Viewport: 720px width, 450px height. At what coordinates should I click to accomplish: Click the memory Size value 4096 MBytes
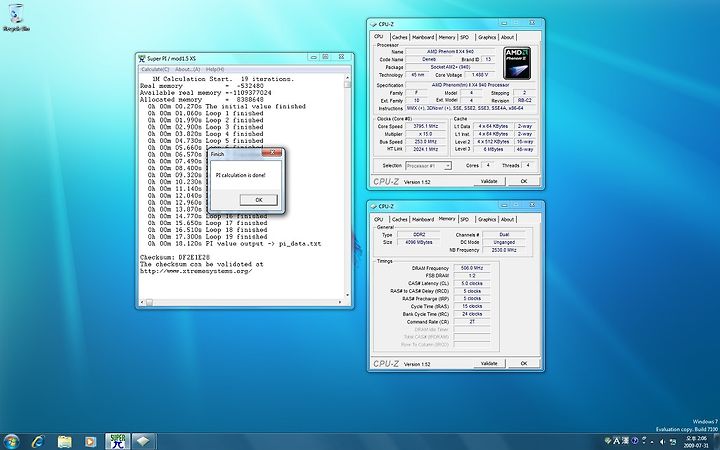click(418, 242)
